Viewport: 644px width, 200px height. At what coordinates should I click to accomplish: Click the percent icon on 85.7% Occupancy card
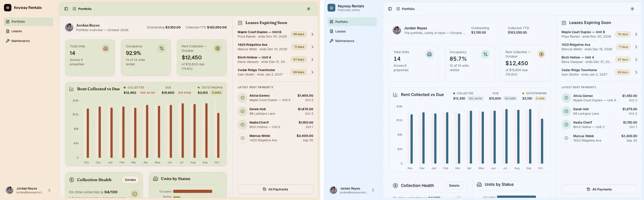pyautogui.click(x=485, y=54)
